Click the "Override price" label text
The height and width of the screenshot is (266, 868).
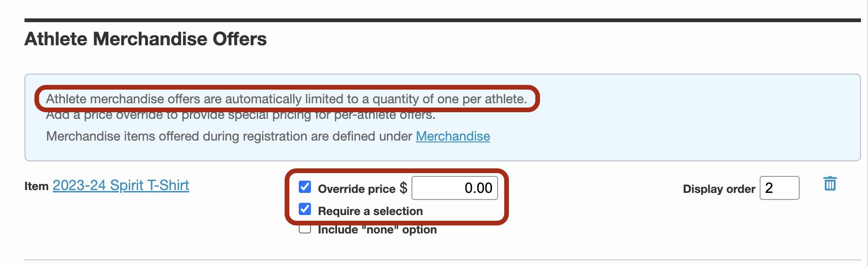[357, 189]
